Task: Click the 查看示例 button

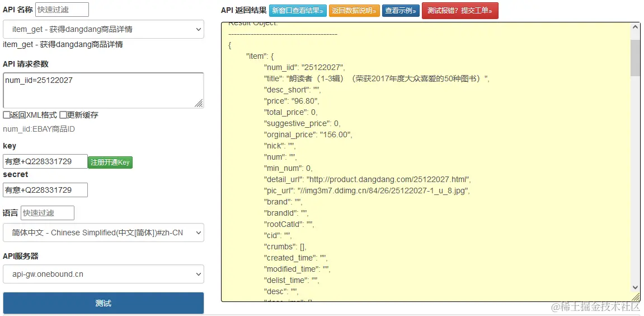Action: [401, 11]
